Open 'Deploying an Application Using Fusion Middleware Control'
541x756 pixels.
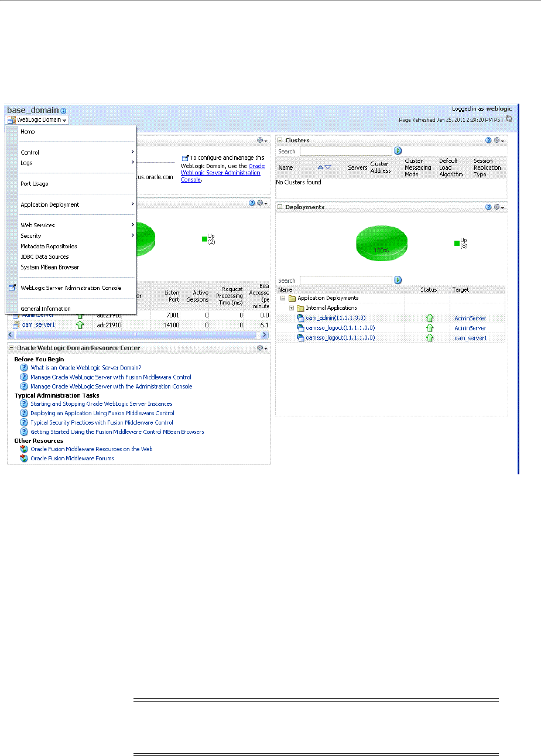tap(102, 413)
